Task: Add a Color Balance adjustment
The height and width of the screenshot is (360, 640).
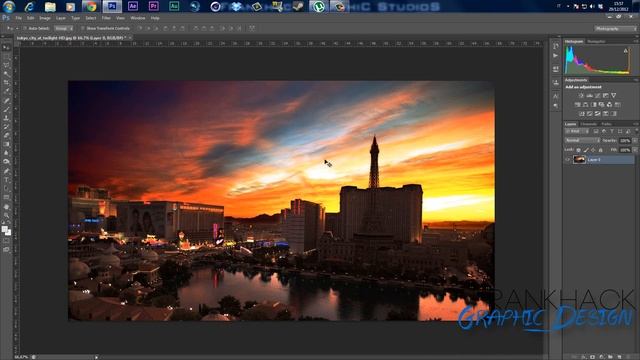Action: click(586, 104)
